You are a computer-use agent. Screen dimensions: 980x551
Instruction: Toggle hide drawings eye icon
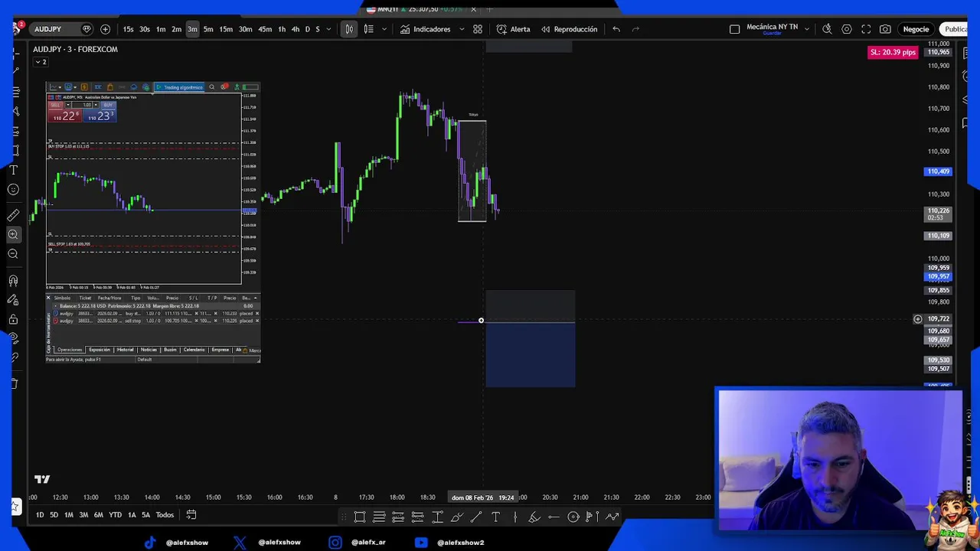13,338
